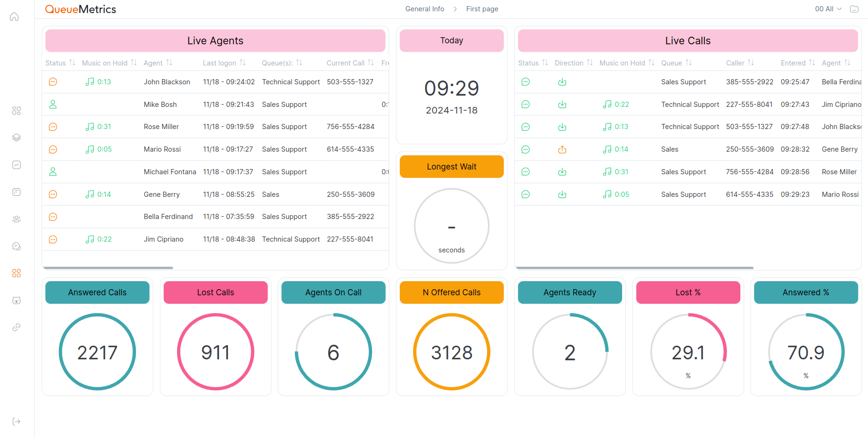Sort Live Calls by Status column
The width and height of the screenshot is (868, 438).
pyautogui.click(x=545, y=63)
